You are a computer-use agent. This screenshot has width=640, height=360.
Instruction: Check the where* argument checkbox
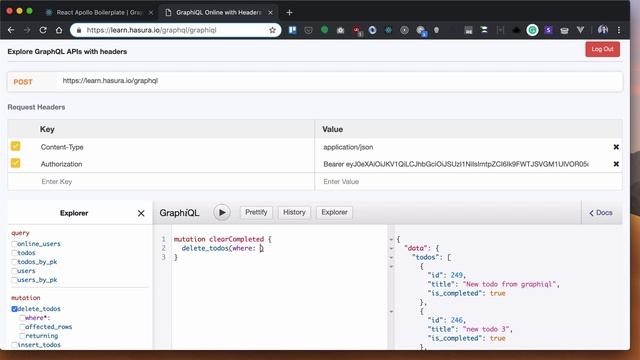(x=22, y=318)
